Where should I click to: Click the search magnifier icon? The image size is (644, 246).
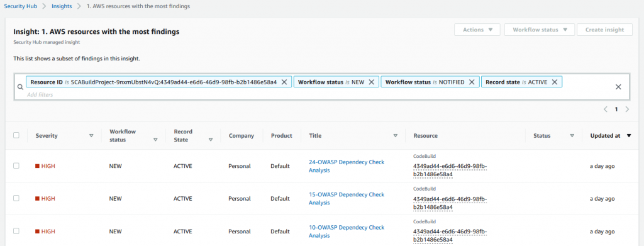pos(20,87)
